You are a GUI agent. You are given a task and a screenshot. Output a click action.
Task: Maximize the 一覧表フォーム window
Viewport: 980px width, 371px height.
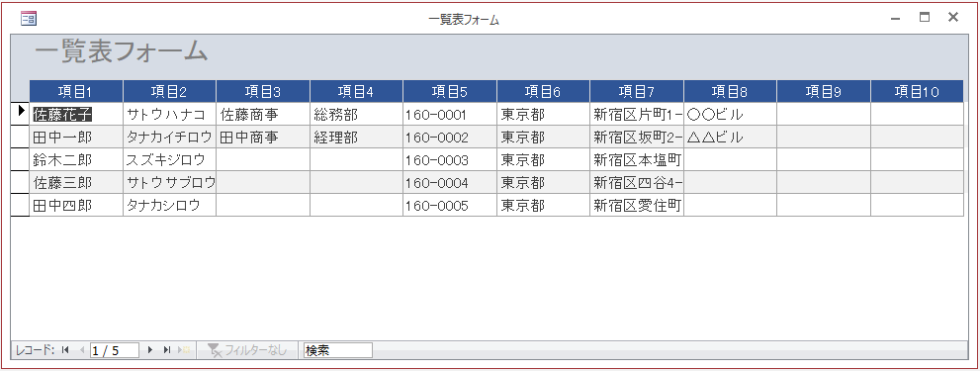point(925,18)
